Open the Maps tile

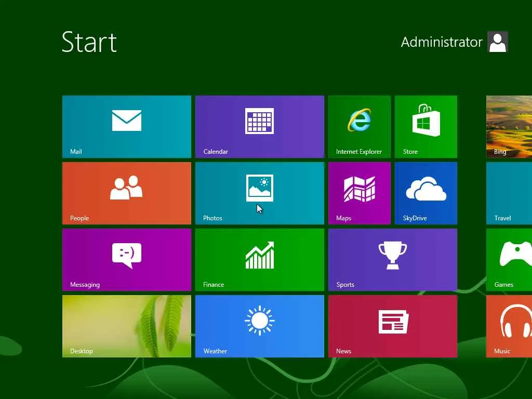[x=360, y=193]
